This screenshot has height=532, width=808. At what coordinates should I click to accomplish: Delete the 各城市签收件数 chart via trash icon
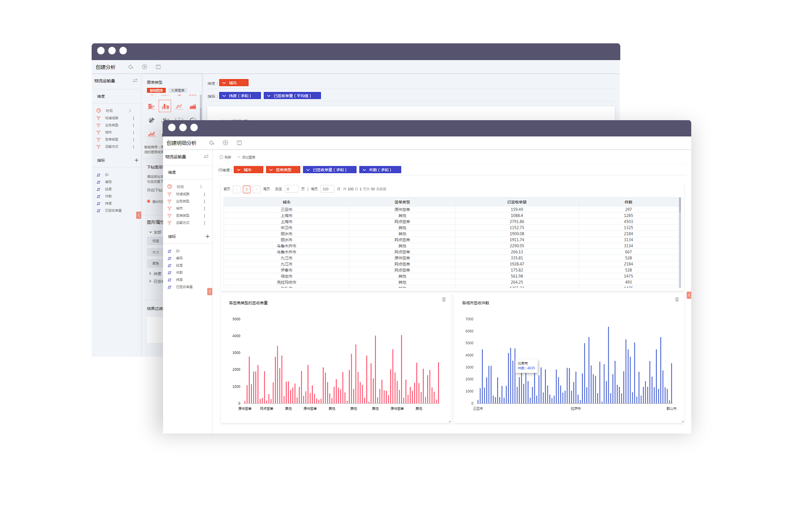(676, 299)
